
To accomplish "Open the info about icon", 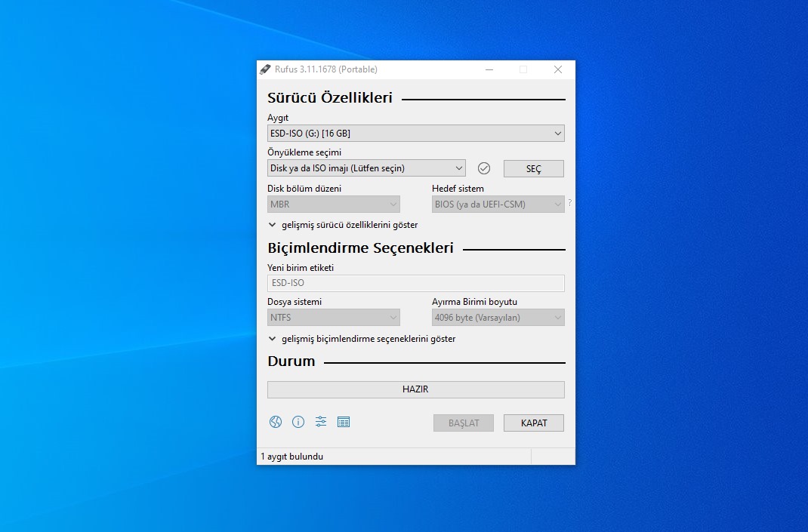I will 298,423.
